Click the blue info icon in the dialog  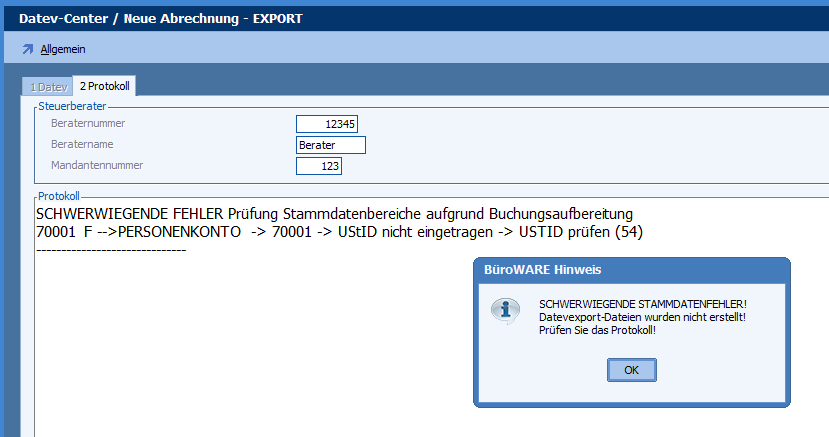pos(505,311)
